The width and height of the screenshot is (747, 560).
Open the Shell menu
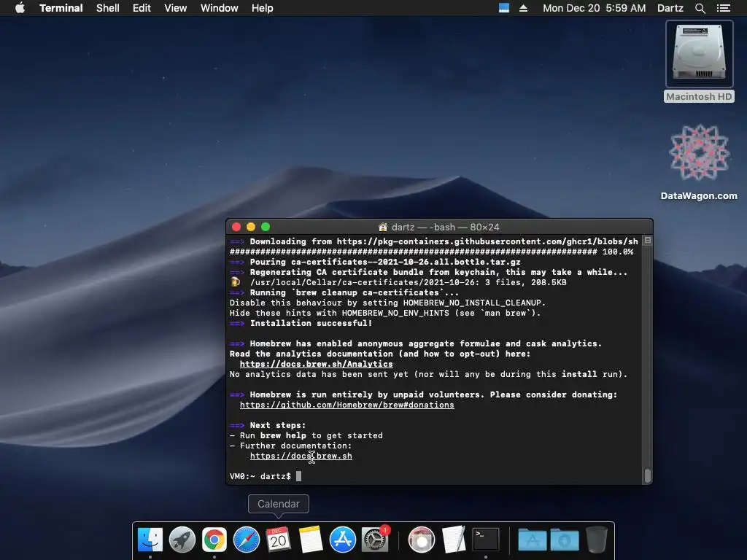(x=108, y=8)
